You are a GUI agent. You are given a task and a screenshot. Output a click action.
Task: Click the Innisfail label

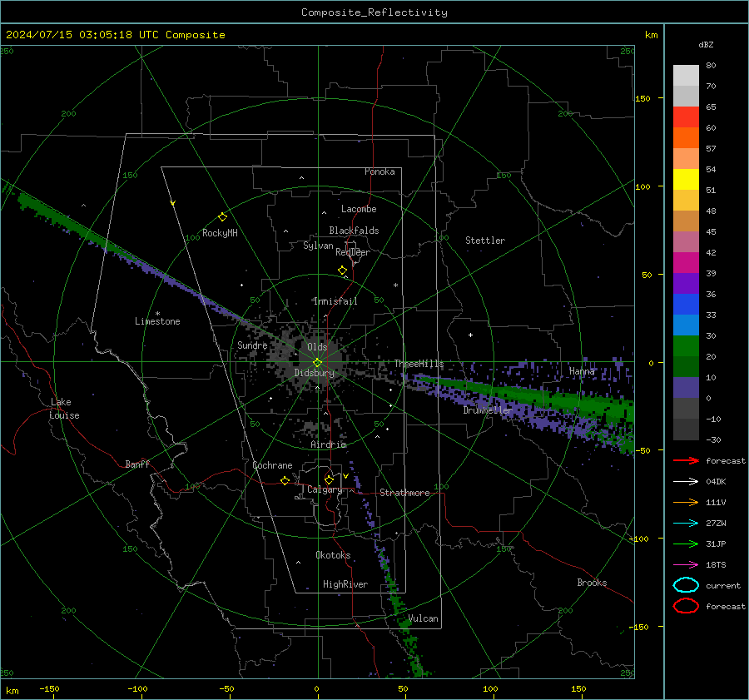(335, 301)
